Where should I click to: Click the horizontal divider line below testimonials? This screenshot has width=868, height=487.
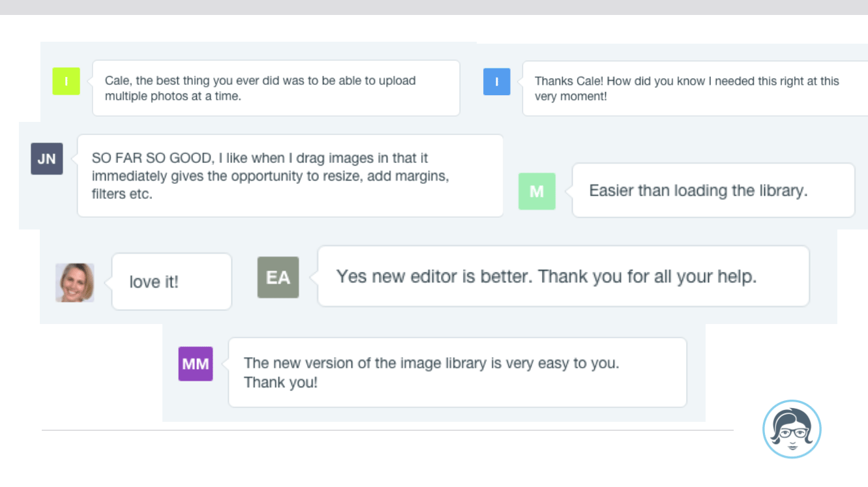(x=388, y=429)
